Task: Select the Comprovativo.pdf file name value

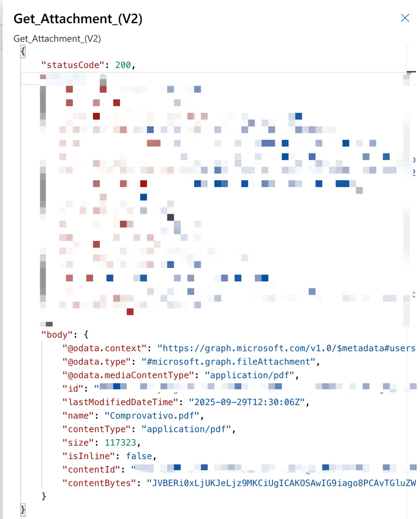Action: (x=154, y=415)
